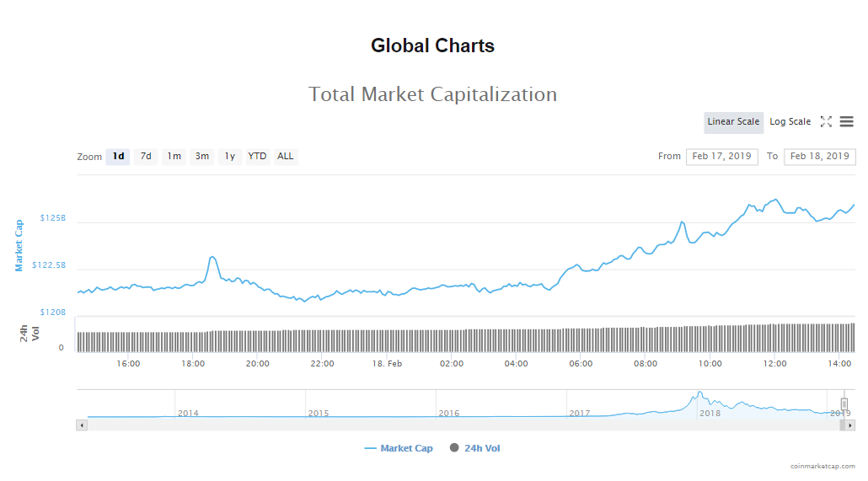Toggle the 24h Vol legend series
This screenshot has width=868, height=481.
475,448
